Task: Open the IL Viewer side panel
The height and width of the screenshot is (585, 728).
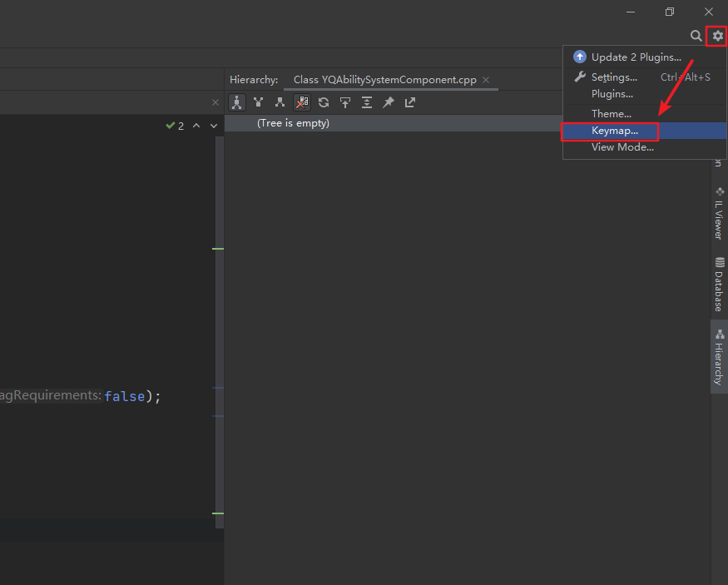Action: coord(719,214)
